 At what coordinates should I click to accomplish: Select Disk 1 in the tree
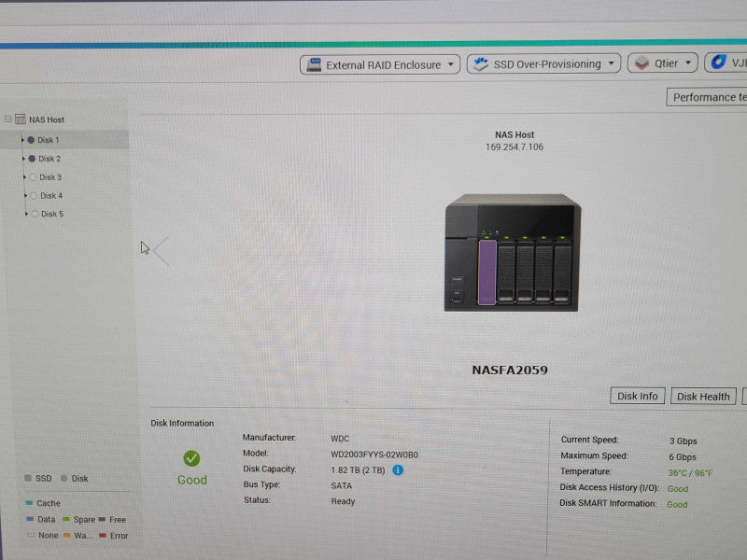[49, 140]
